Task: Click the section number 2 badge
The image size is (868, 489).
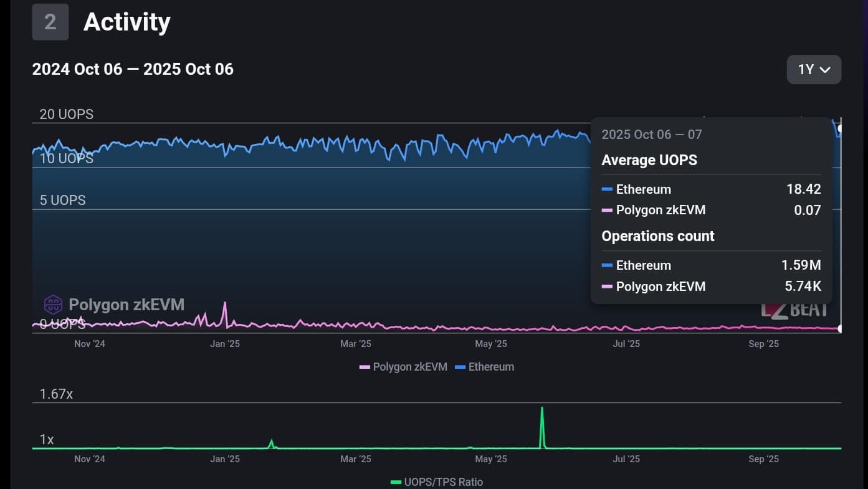Action: click(x=50, y=22)
